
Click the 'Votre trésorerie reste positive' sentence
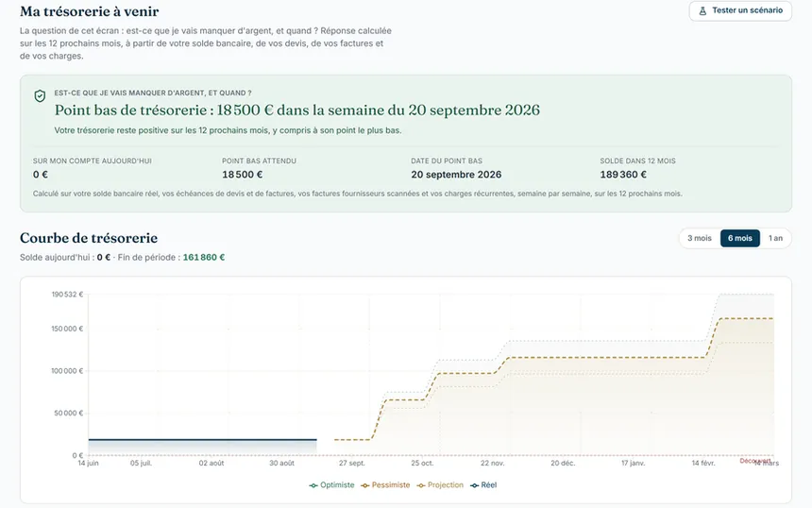point(228,130)
